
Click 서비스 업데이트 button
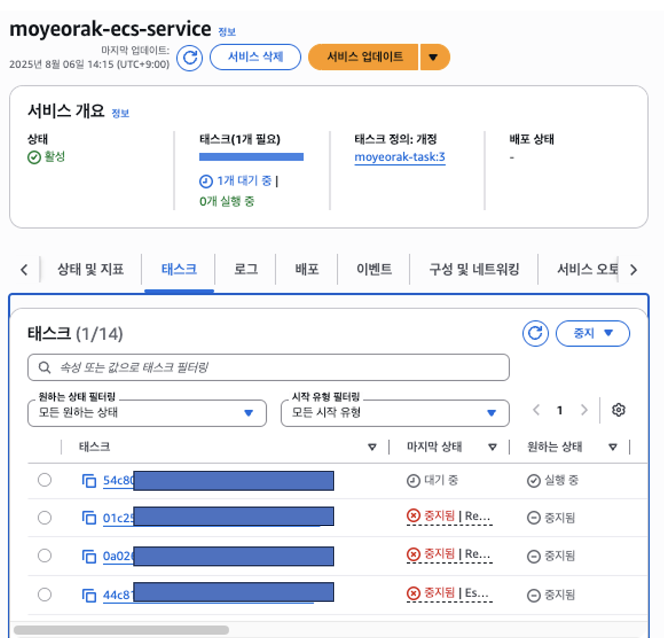point(364,57)
